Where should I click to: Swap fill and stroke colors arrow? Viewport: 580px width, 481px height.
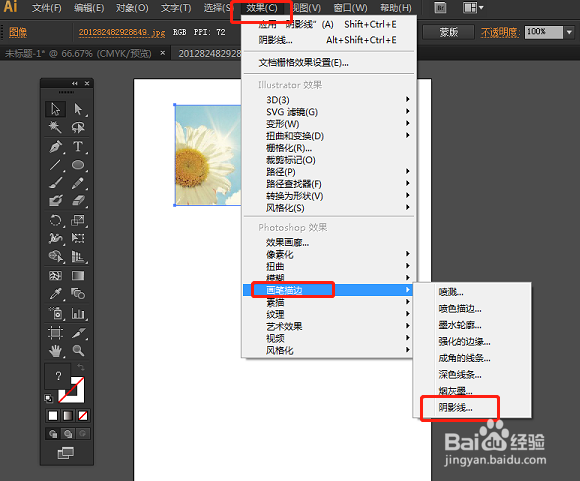81,367
